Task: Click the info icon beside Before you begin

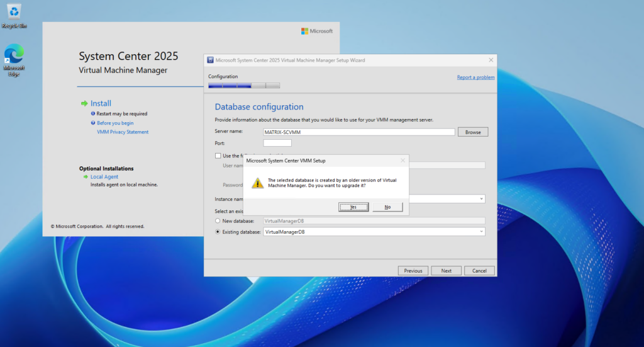Action: pos(93,123)
